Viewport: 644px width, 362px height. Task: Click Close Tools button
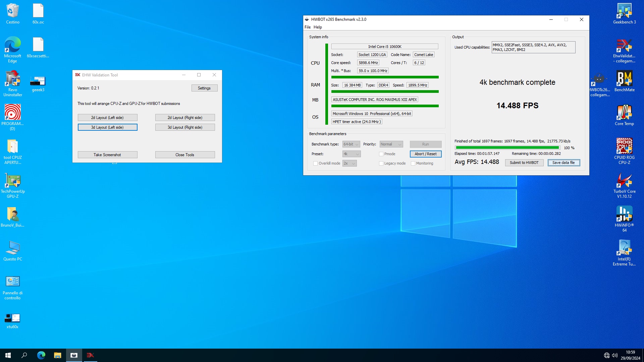pyautogui.click(x=185, y=155)
